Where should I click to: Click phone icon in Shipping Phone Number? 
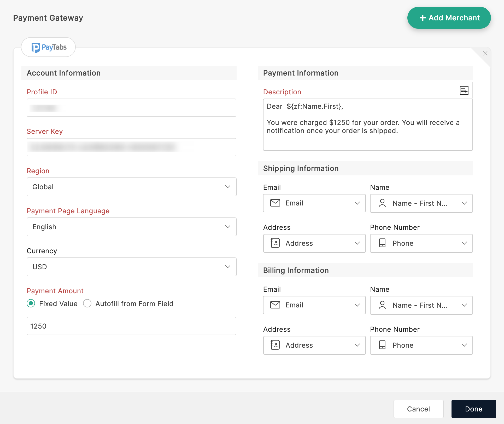(x=382, y=243)
